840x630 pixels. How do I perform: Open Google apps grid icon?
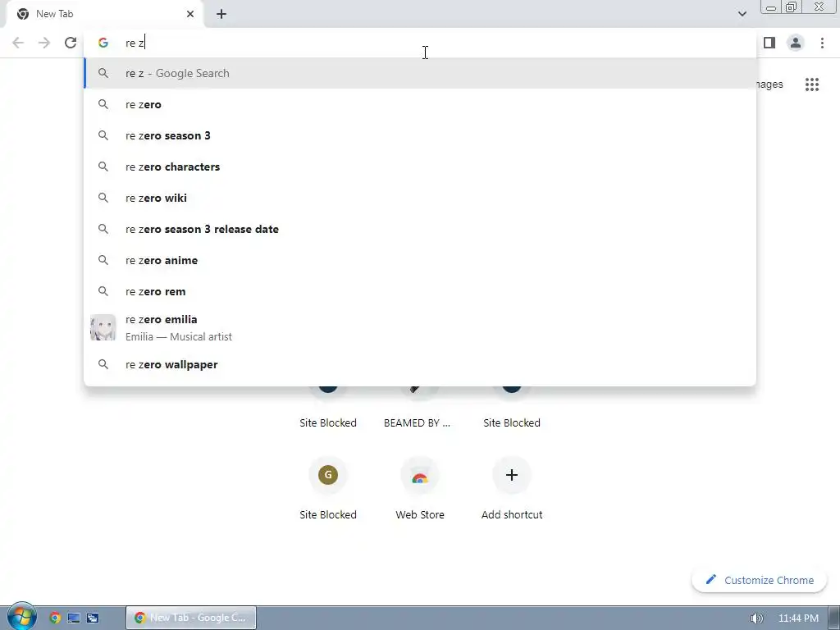click(x=812, y=84)
